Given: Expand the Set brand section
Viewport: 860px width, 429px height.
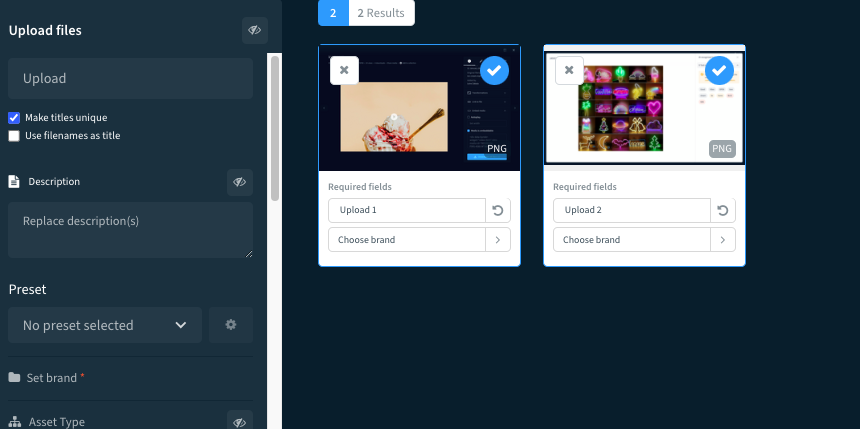Looking at the screenshot, I should point(131,378).
